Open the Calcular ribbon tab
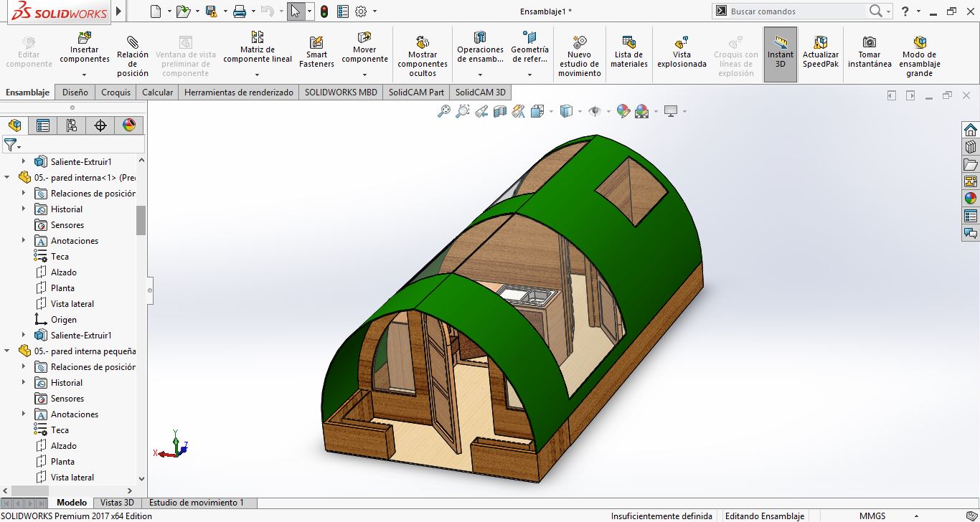This screenshot has height=522, width=980. click(158, 92)
